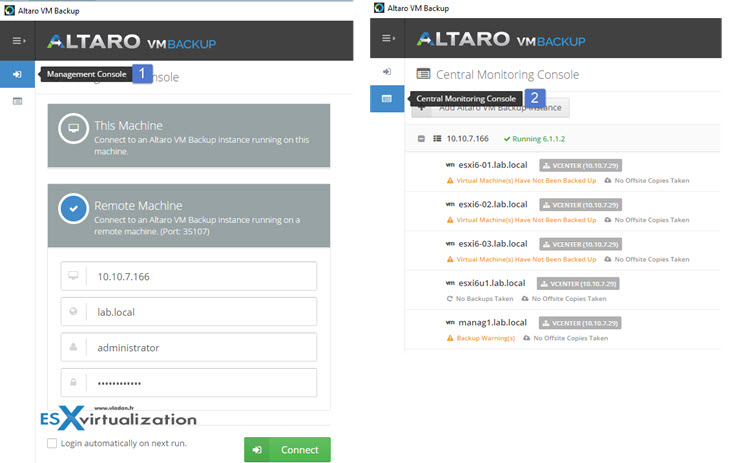
Task: Click the list icon beside 10.10.7.166
Action: (437, 138)
